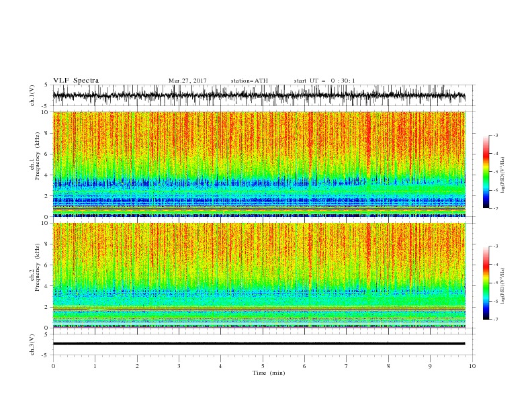This screenshot has height=411, width=532.
Task: Click the ch.1 spectrogram color bar
Action: [486, 172]
